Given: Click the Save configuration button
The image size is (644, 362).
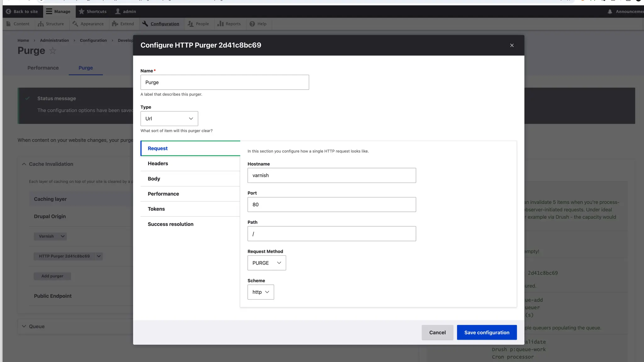Looking at the screenshot, I should click(487, 332).
